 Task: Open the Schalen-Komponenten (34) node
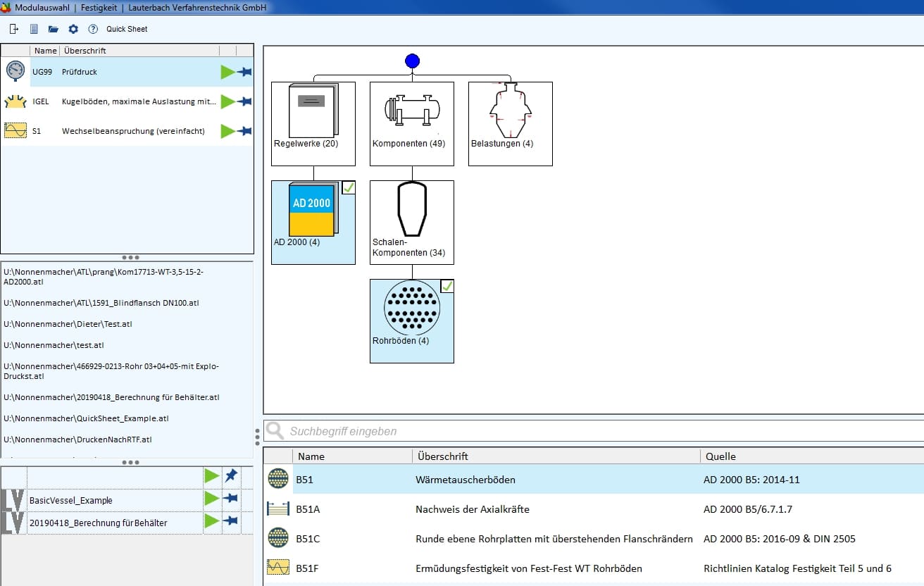click(412, 222)
